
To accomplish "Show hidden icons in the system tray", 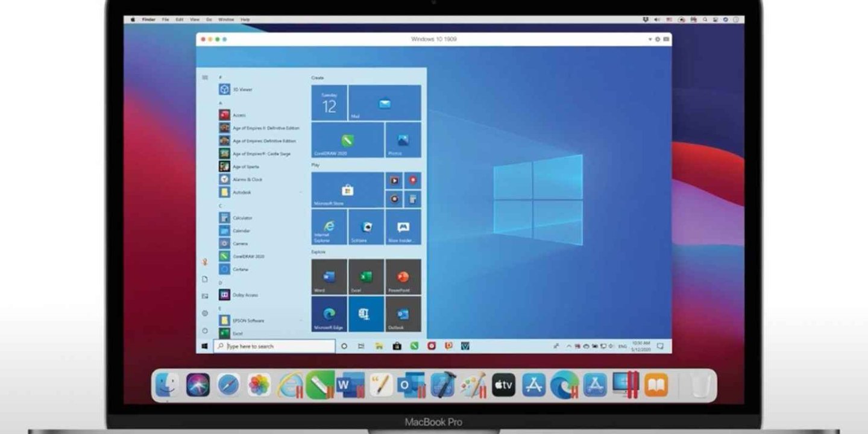I will [569, 346].
